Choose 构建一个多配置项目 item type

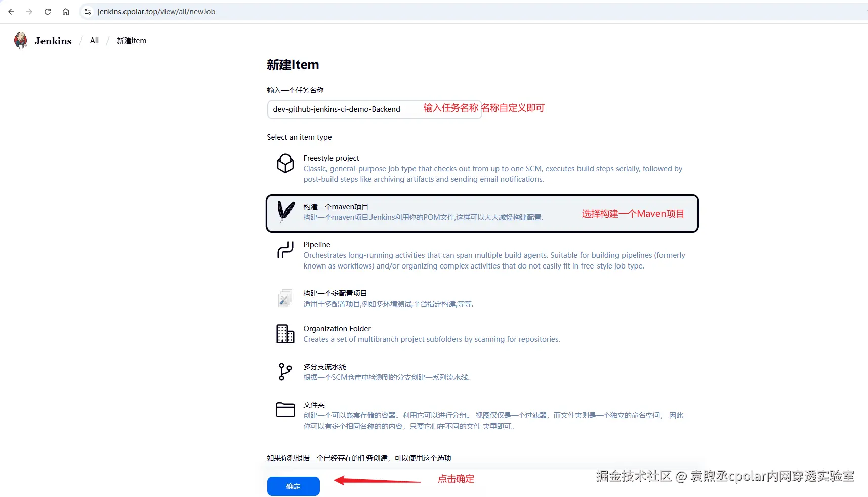(x=483, y=298)
